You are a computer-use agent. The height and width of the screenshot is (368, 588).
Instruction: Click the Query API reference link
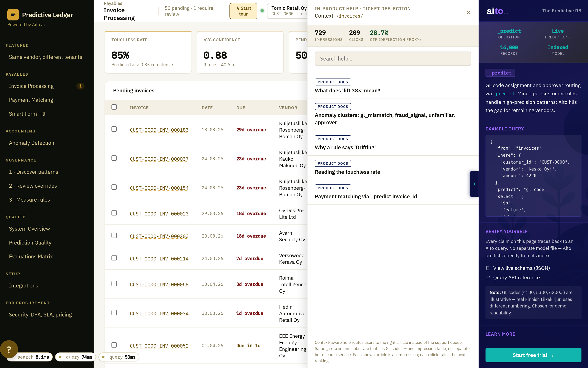tap(516, 277)
